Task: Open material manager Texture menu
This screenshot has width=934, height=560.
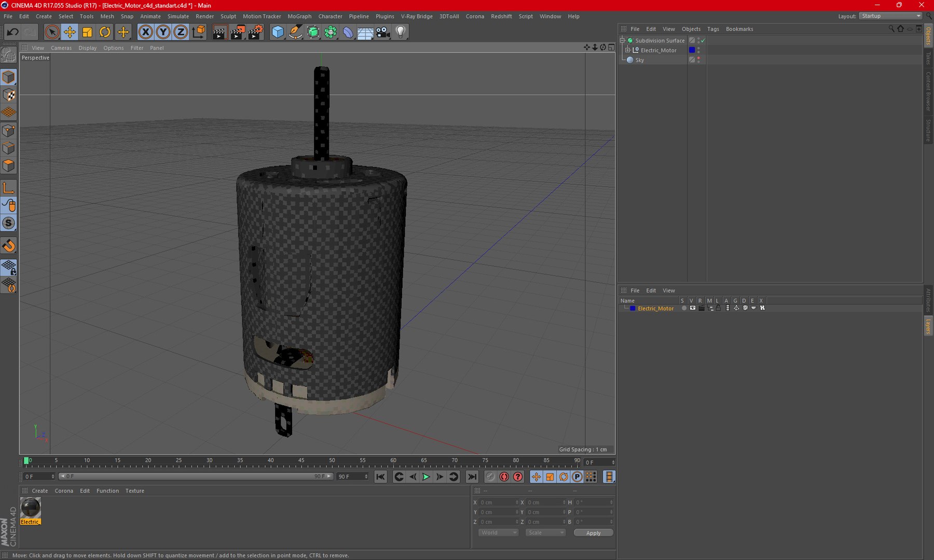Action: (134, 491)
